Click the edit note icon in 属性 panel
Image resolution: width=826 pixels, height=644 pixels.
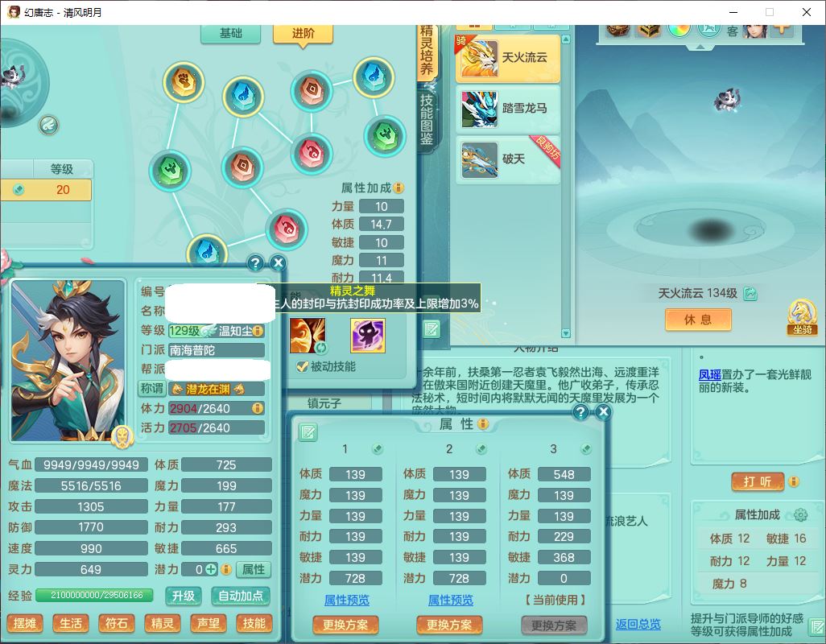[308, 433]
